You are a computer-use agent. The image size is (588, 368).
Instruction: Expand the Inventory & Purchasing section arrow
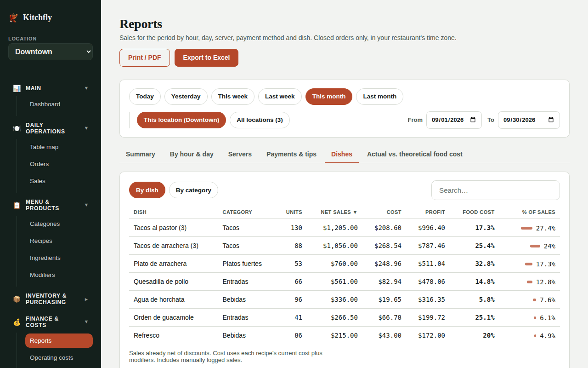pyautogui.click(x=86, y=299)
